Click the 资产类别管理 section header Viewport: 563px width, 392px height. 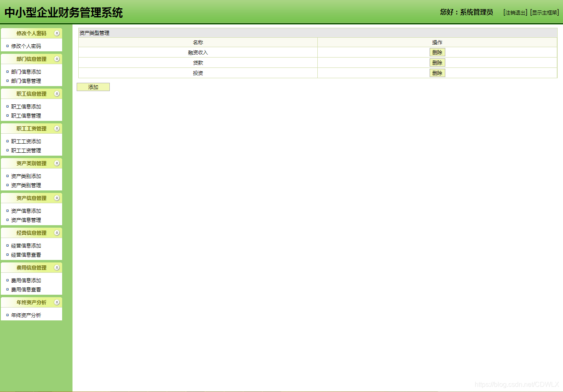pos(31,164)
